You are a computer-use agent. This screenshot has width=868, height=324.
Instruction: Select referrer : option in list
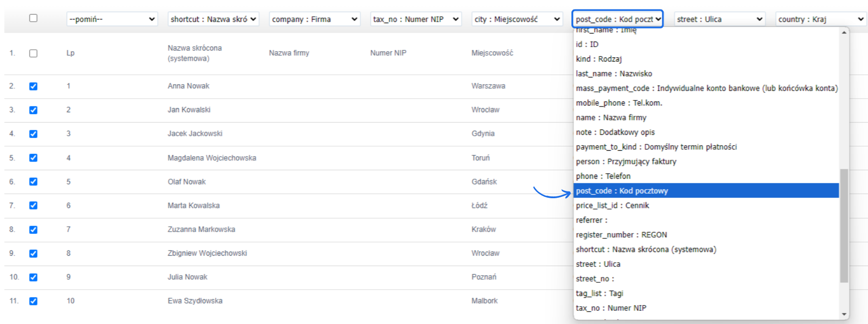pos(706,220)
